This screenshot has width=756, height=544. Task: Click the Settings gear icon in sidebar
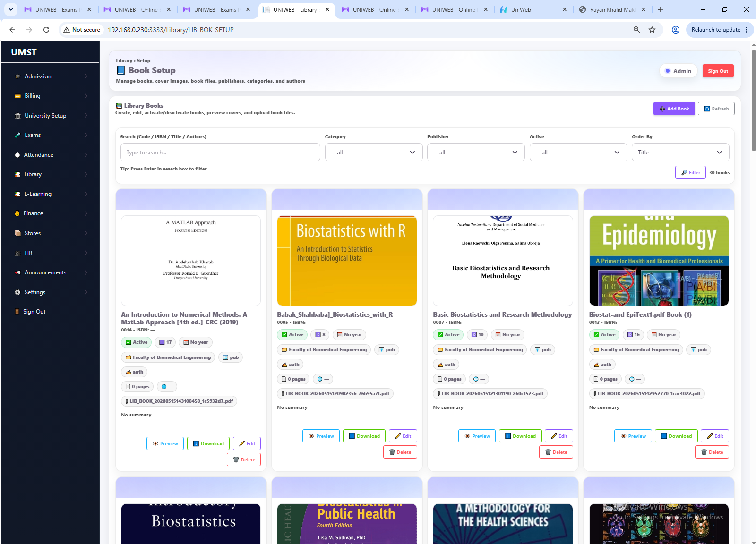pos(18,292)
